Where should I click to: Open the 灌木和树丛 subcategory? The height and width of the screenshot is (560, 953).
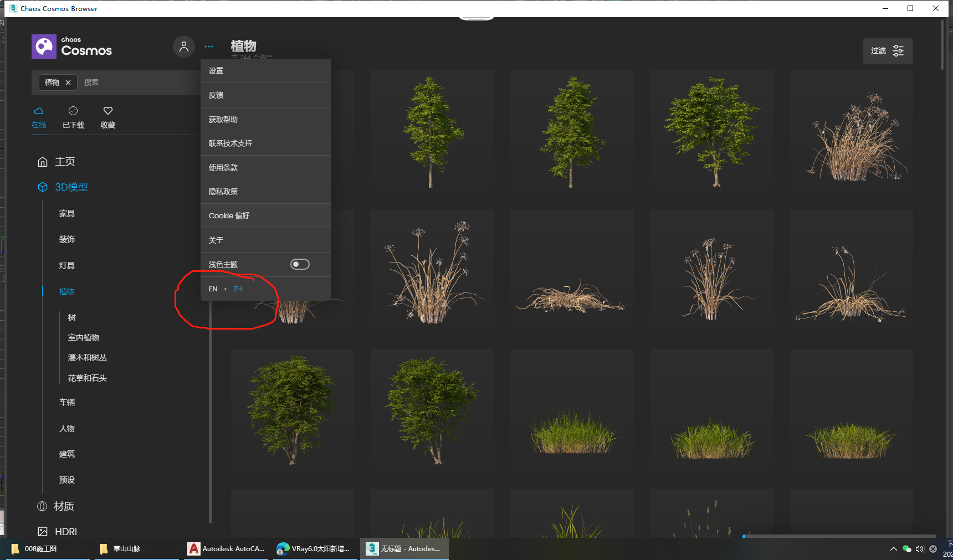click(x=88, y=358)
